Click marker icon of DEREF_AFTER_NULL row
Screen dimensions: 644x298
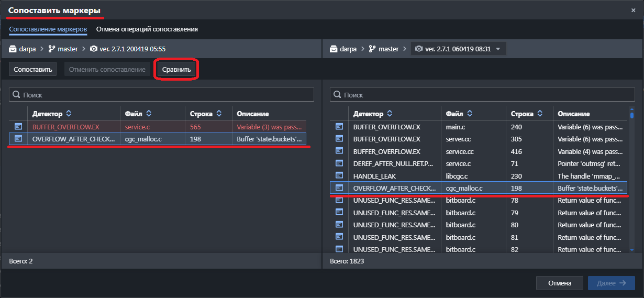pos(339,163)
